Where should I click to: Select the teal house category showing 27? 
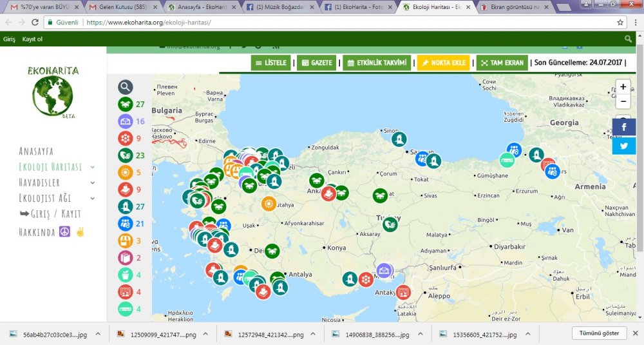point(126,206)
